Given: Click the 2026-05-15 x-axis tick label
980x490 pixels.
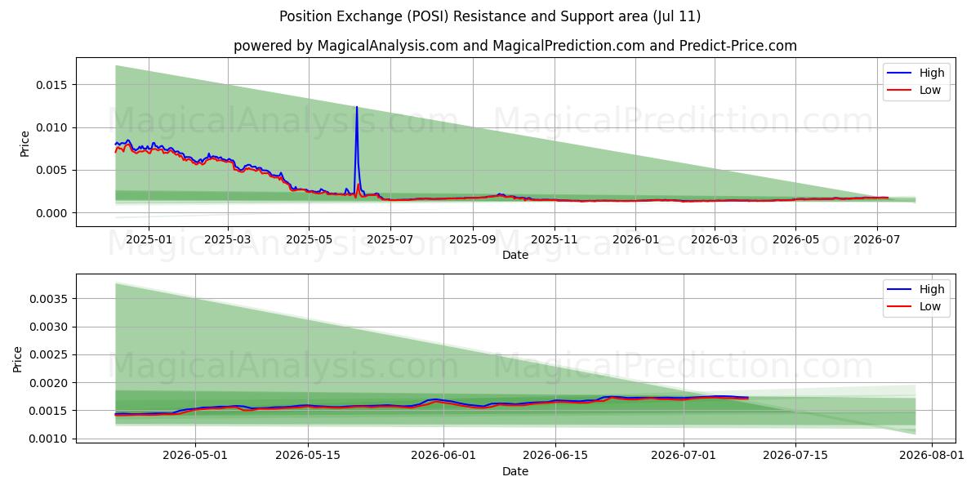Looking at the screenshot, I should click(x=308, y=456).
